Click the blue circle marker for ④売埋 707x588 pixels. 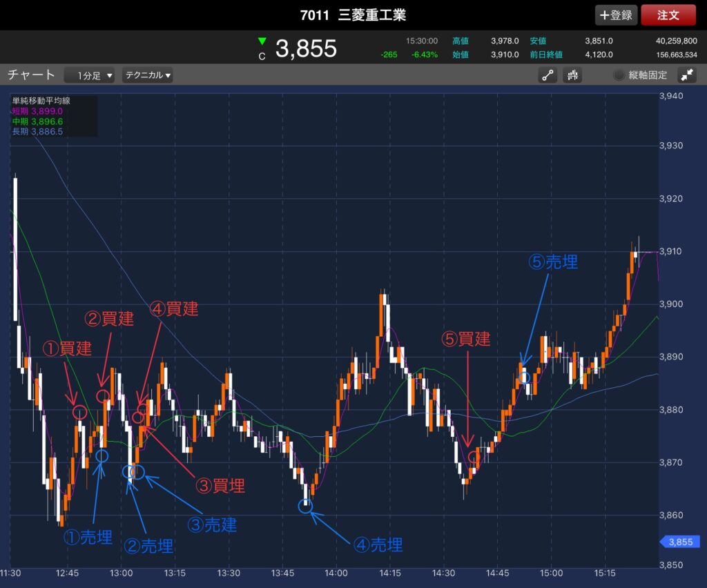tap(305, 506)
